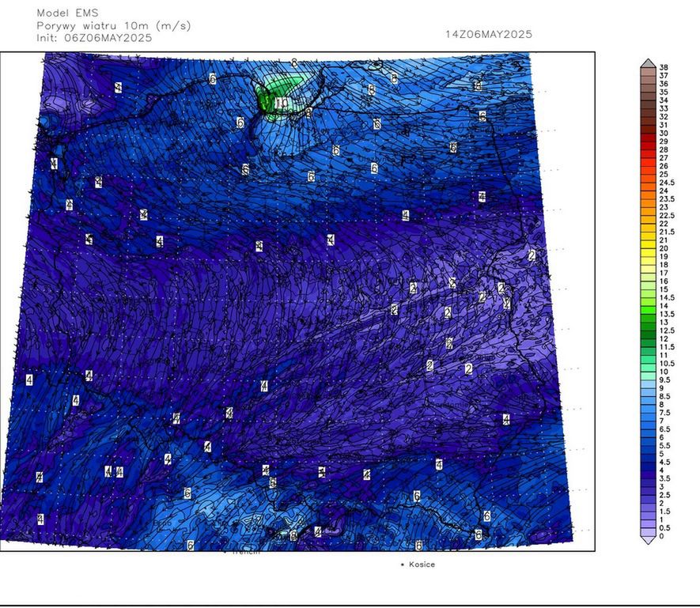
Task: Click the '27' value on the legend
Action: coord(664,158)
